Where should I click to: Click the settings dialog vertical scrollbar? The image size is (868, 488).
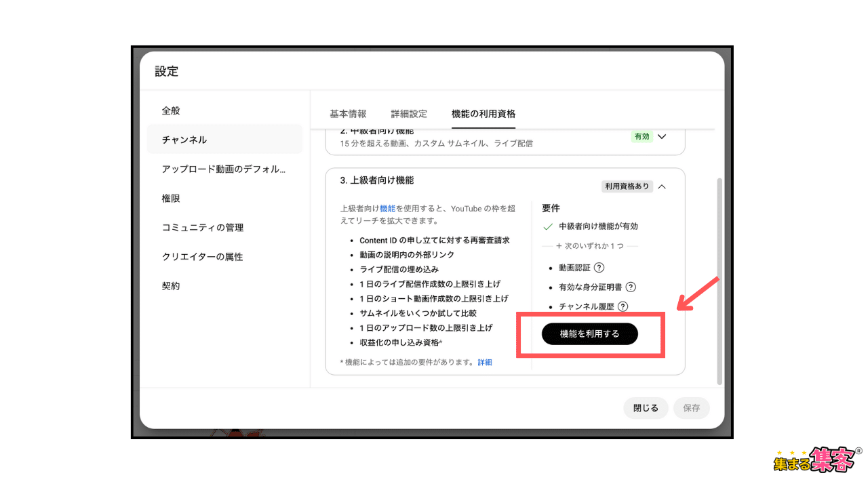coord(719,281)
